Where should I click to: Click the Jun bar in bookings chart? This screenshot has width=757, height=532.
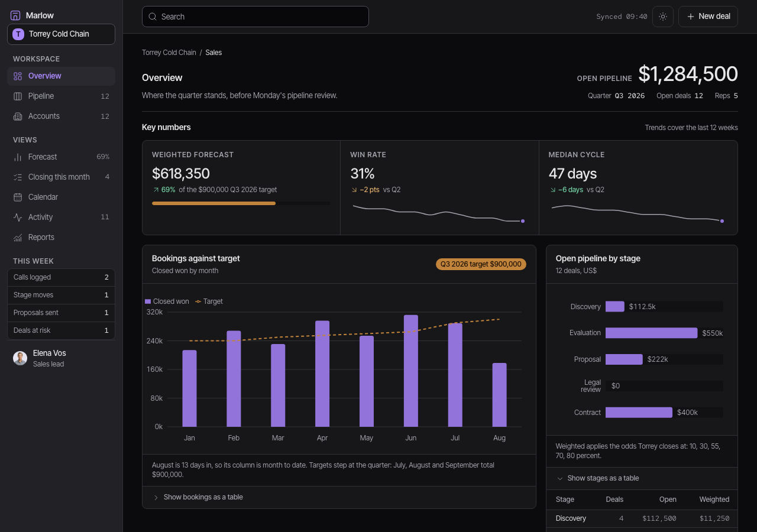pos(411,371)
